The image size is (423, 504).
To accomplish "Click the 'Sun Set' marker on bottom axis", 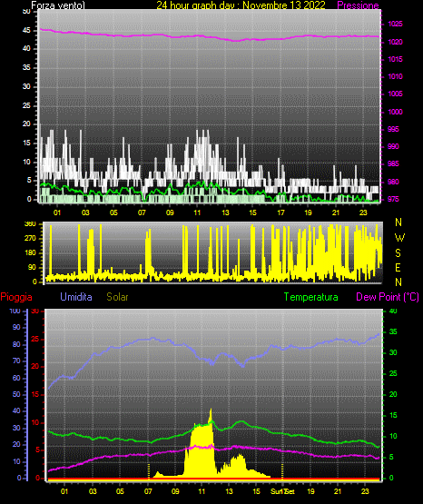I will coord(282,491).
